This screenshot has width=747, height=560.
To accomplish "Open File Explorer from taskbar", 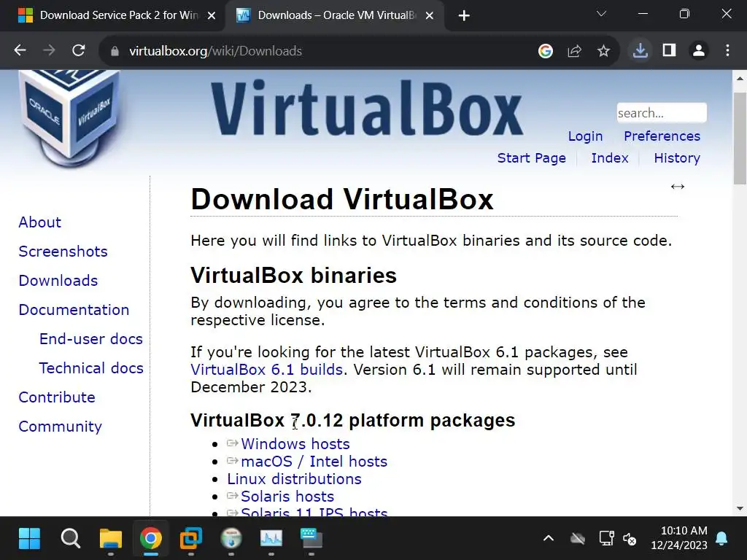I will point(111,539).
